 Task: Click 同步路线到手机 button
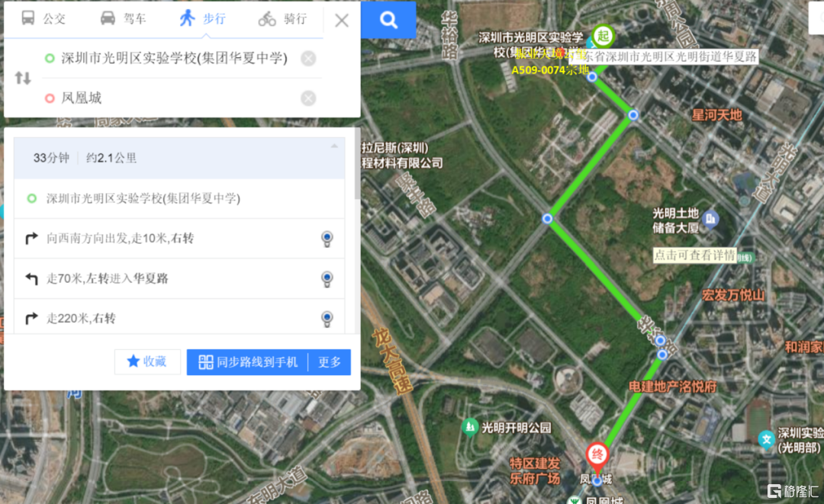[247, 362]
